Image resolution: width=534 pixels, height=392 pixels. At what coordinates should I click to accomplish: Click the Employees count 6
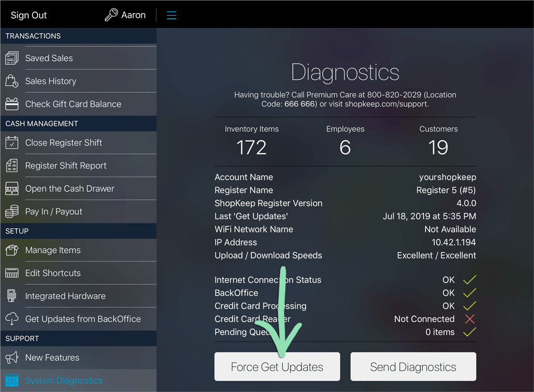coord(345,148)
